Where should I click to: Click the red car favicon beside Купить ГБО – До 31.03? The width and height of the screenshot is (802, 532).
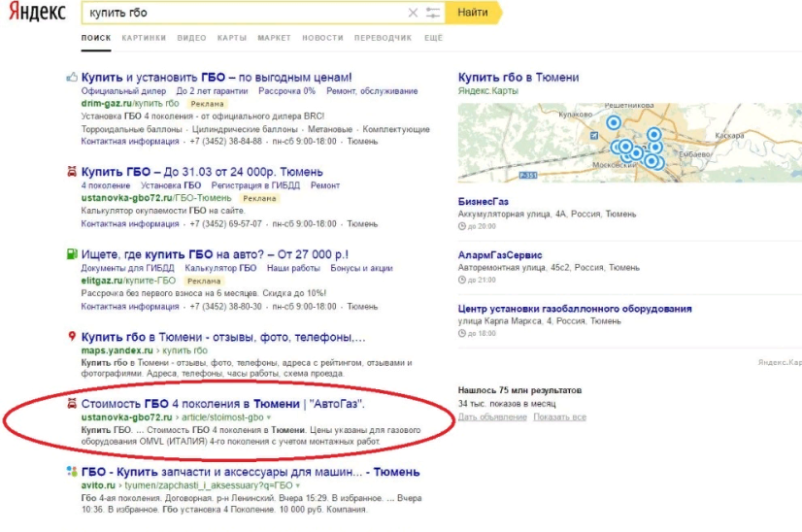pos(72,172)
